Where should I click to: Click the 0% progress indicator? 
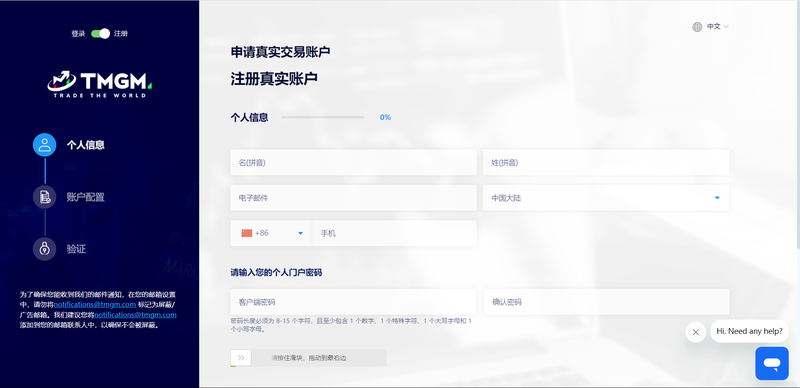[385, 117]
